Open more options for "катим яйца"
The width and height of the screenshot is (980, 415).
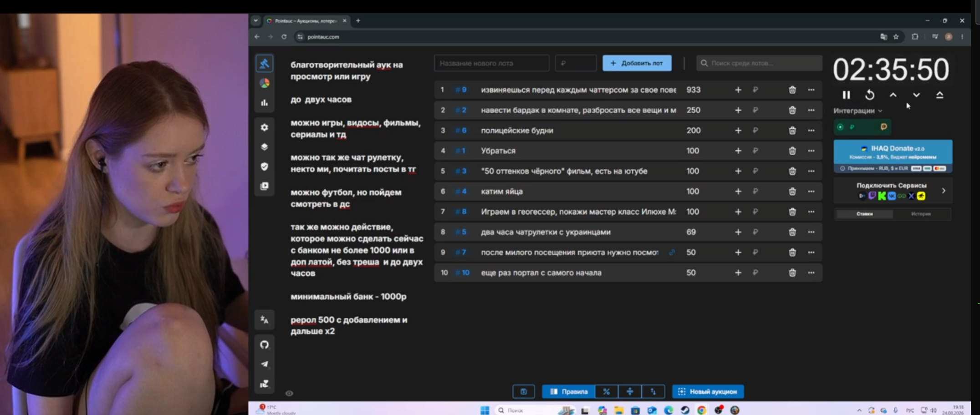coord(812,192)
